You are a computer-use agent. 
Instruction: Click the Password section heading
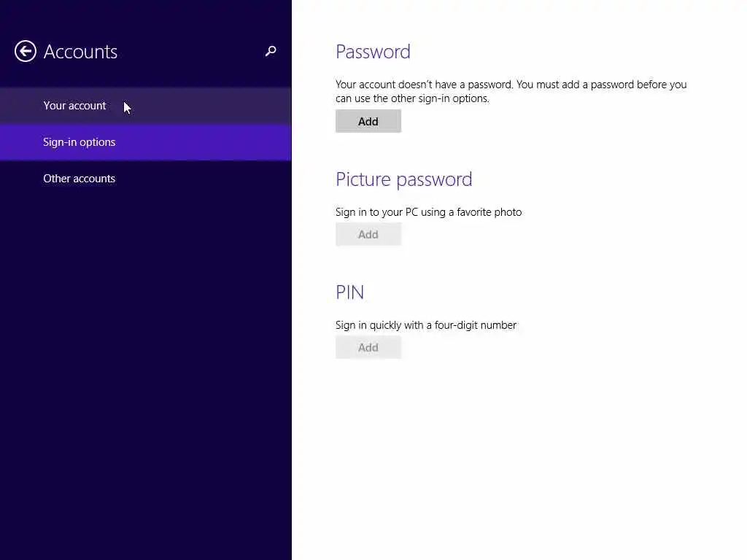(373, 52)
